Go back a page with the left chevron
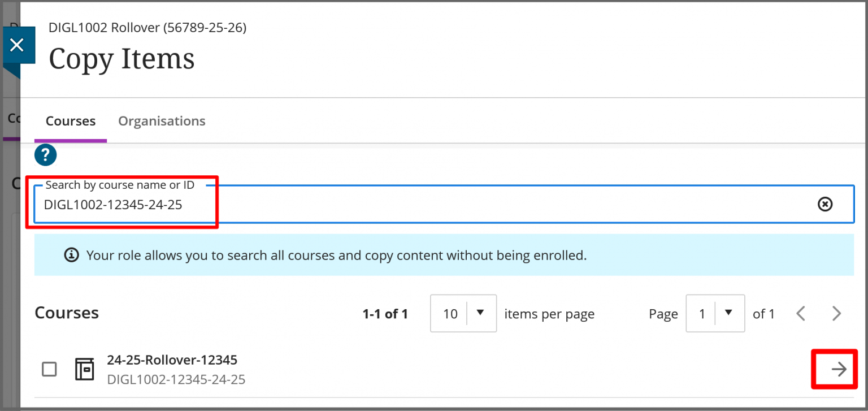The width and height of the screenshot is (868, 411). 801,313
